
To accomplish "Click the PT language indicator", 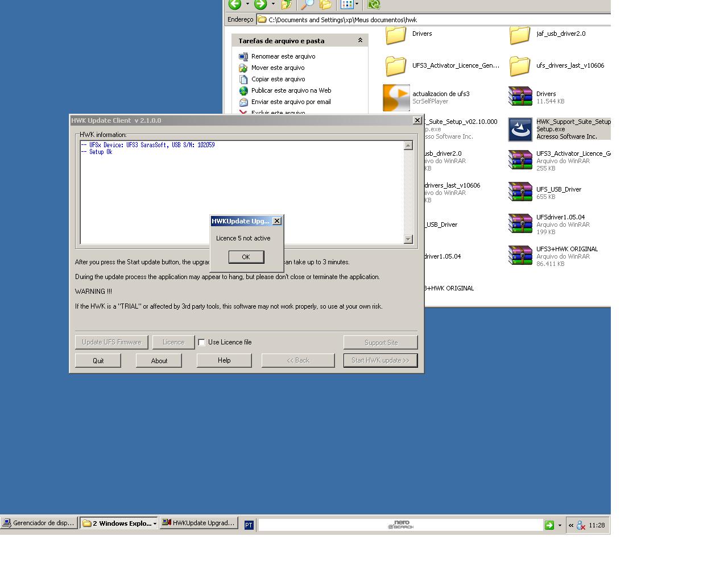I will coord(249,525).
